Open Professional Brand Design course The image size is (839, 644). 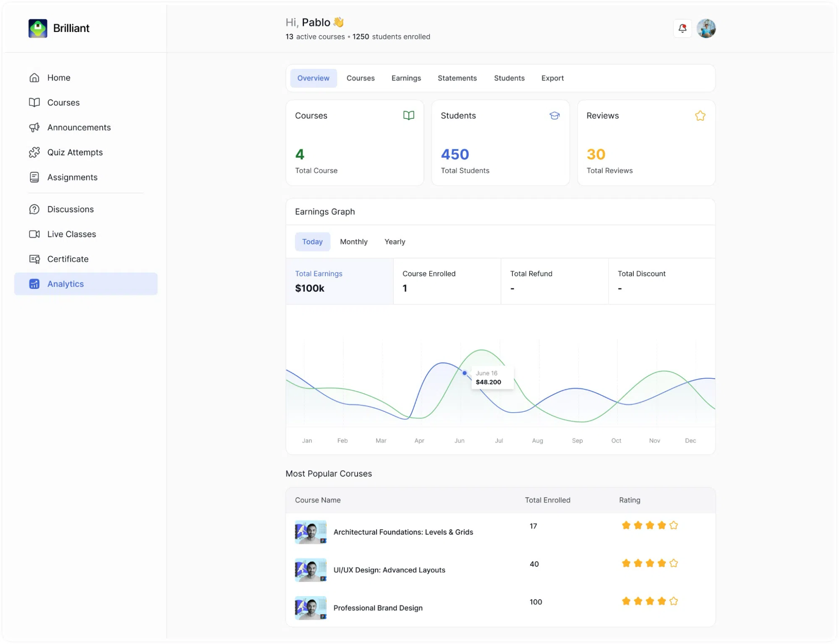pos(378,608)
